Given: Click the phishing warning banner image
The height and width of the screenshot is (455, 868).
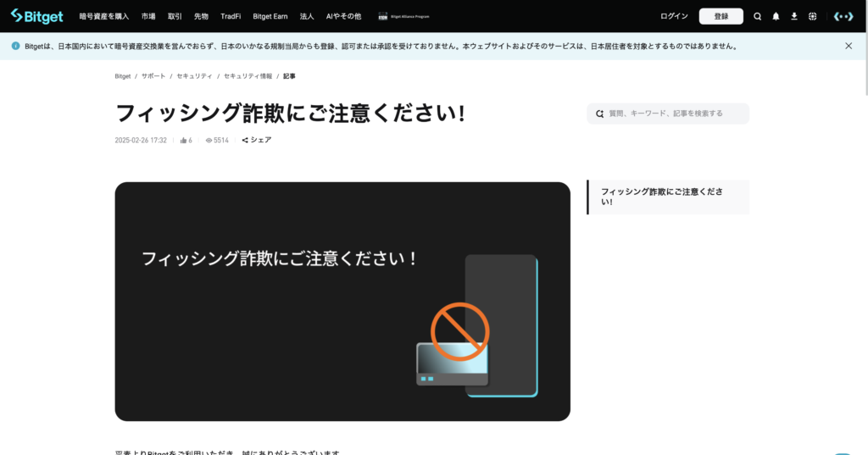Looking at the screenshot, I should coord(342,302).
